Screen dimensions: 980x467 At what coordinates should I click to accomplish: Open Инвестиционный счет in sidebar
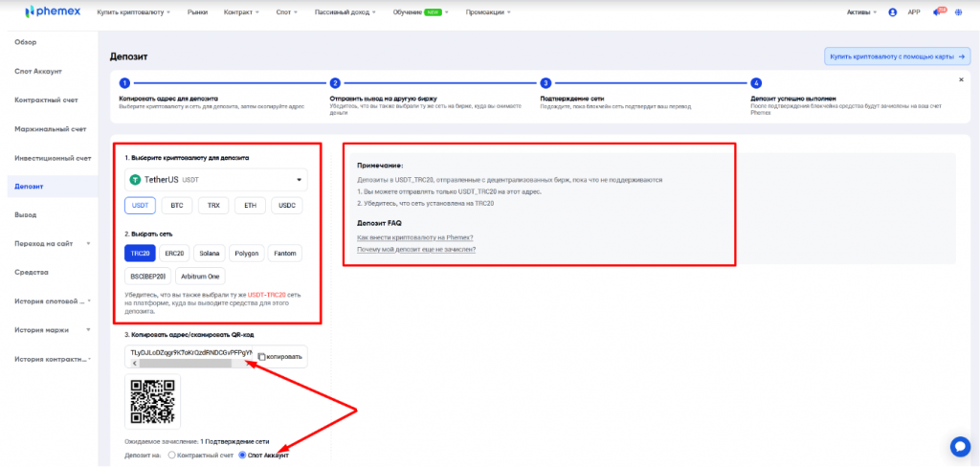pos(53,158)
